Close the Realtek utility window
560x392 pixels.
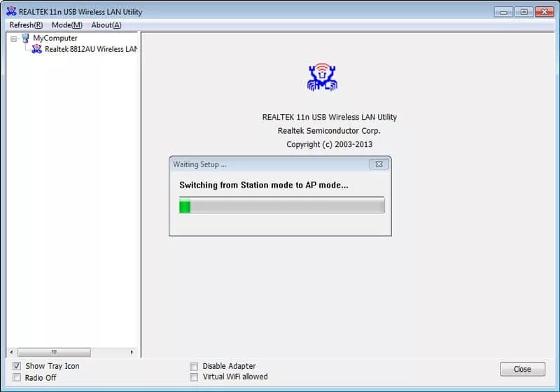(x=545, y=12)
